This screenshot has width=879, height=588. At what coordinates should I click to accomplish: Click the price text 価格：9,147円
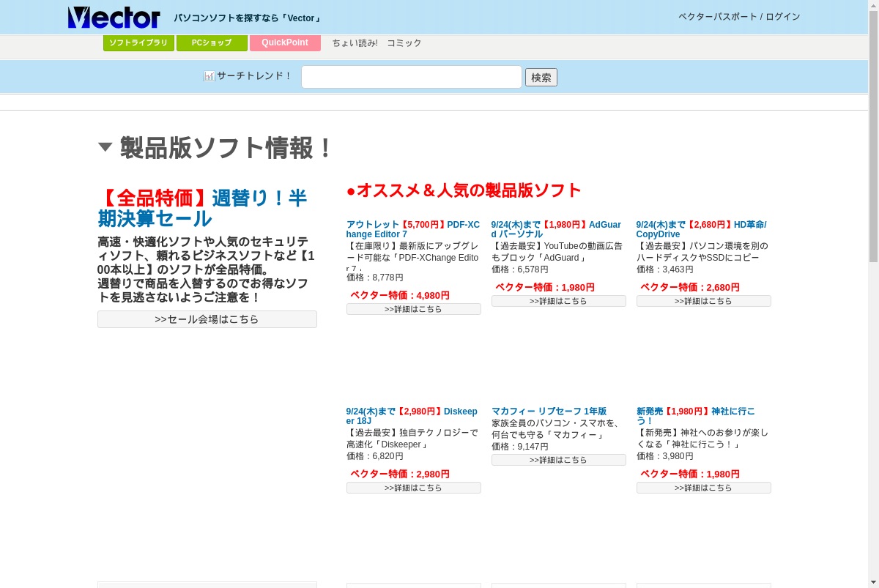click(520, 447)
